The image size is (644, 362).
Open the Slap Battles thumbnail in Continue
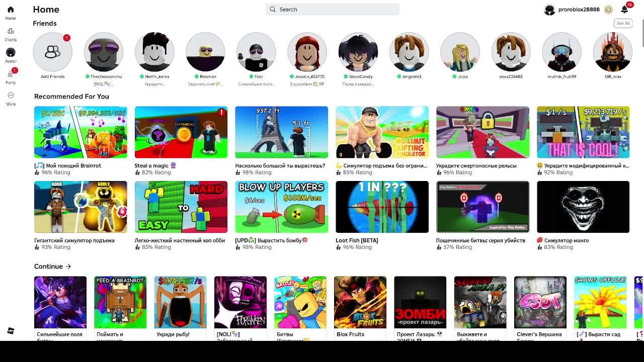(x=300, y=302)
